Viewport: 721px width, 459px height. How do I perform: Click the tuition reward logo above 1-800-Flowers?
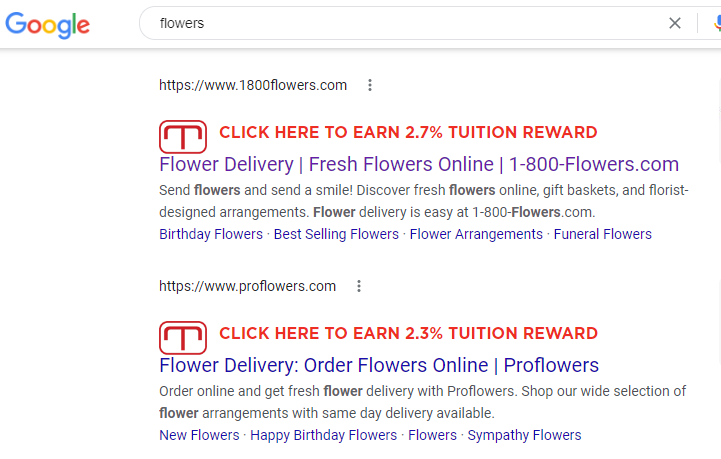tap(183, 137)
